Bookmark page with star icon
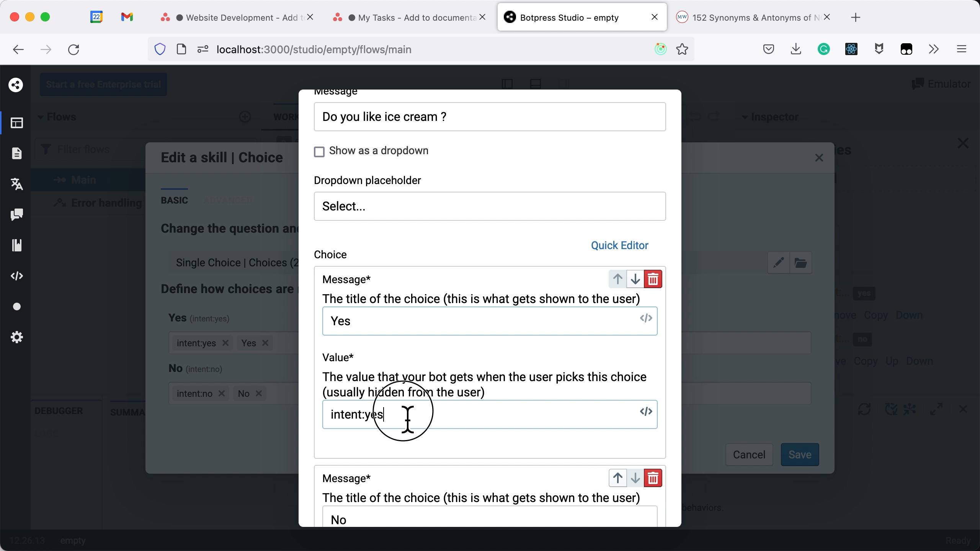The width and height of the screenshot is (980, 551). click(x=682, y=49)
